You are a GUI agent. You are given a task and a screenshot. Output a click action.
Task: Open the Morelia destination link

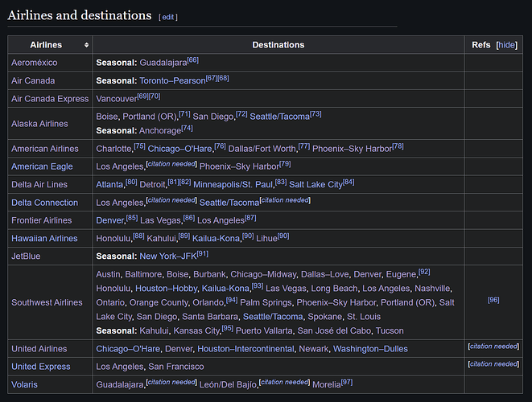(x=327, y=384)
